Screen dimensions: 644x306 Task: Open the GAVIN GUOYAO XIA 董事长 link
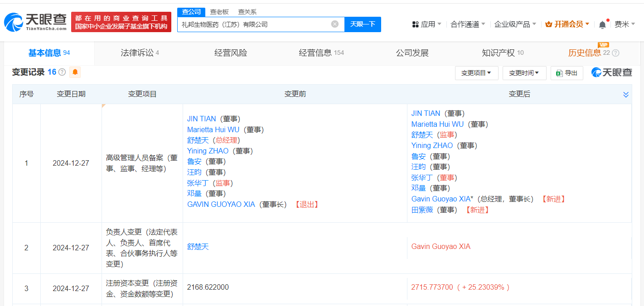point(221,204)
